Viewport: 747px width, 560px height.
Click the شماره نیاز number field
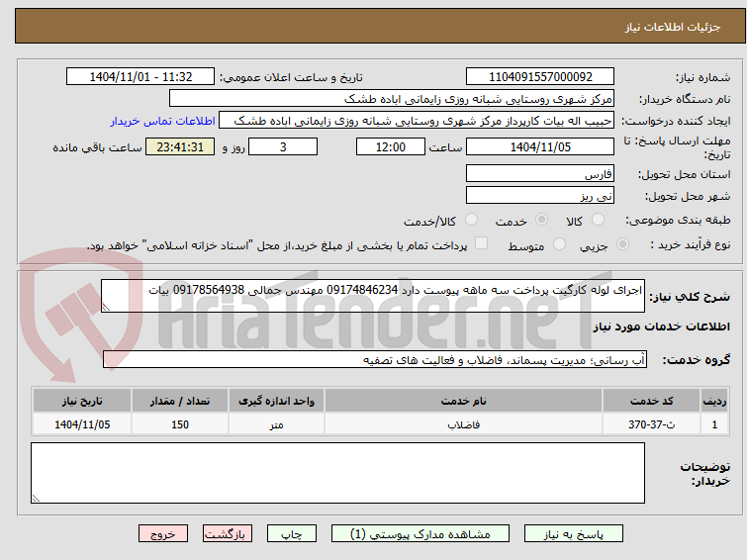[x=540, y=77]
